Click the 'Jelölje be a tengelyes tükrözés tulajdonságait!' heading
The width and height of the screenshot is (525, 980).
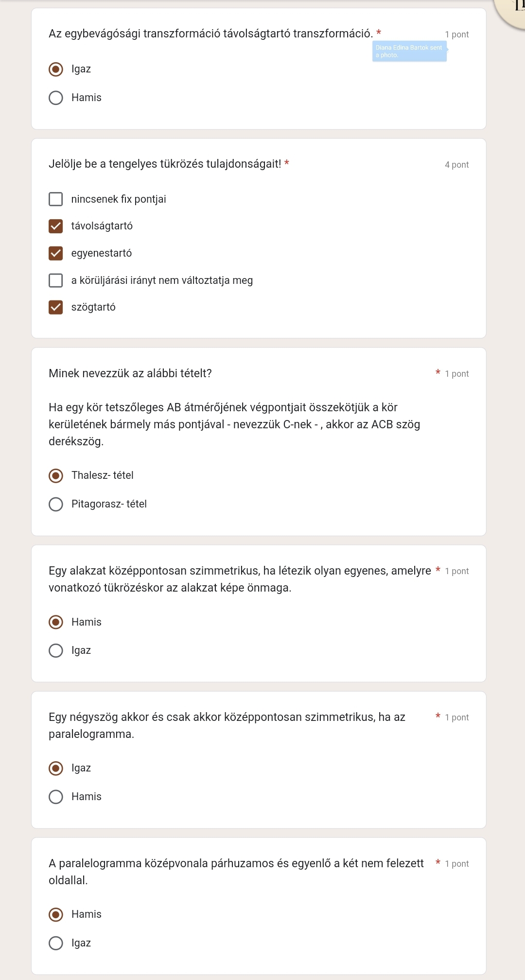[x=165, y=164]
